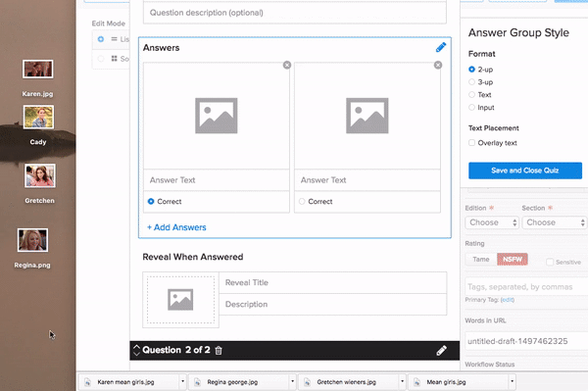Viewport: 588px width, 391px height.
Task: Open the Karen mean girls.jpg download menu arrow
Action: pyautogui.click(x=182, y=381)
